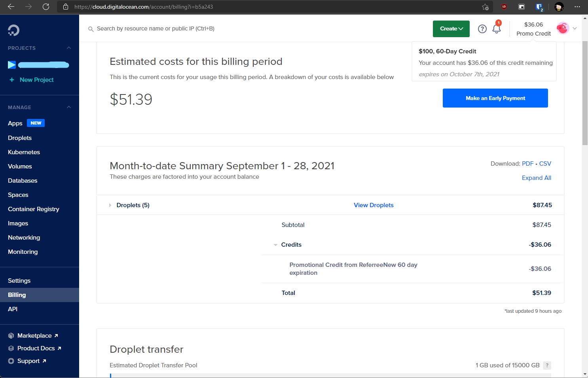Add page to favorites star icon
The width and height of the screenshot is (588, 378).
click(485, 7)
